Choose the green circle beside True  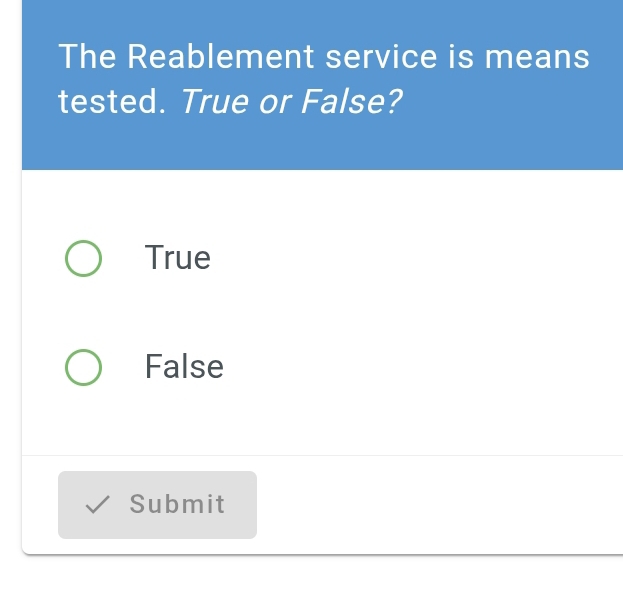tap(83, 258)
